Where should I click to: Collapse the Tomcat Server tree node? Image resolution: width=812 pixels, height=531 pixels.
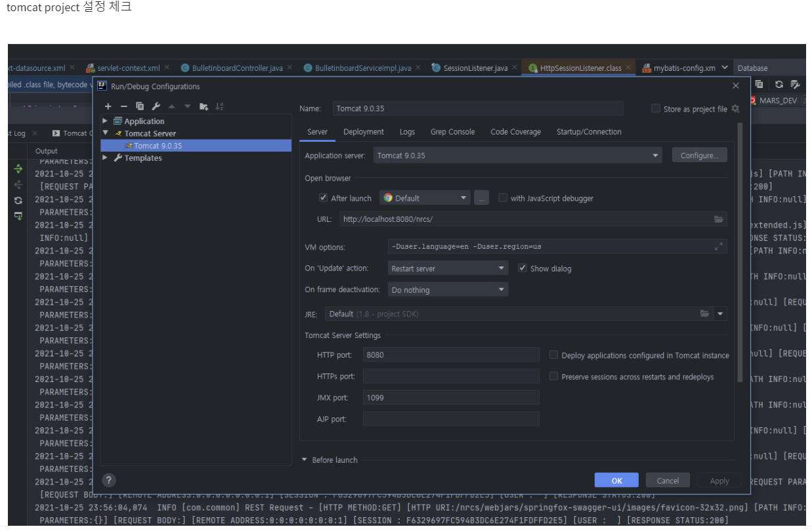click(106, 133)
